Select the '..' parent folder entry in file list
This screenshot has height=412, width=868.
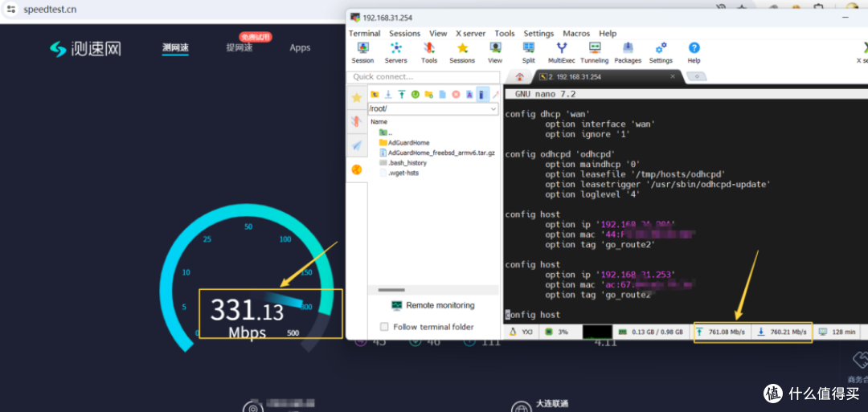click(x=386, y=133)
